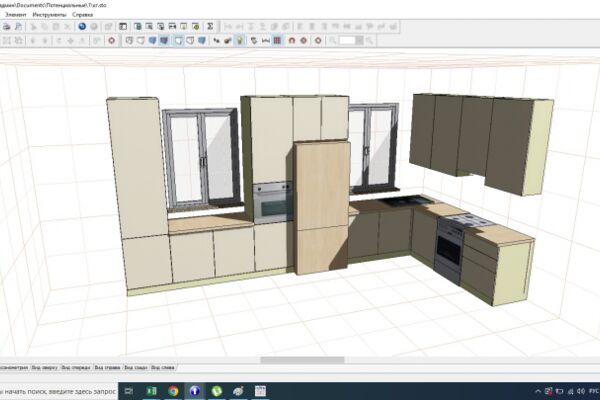Click the grey sphere toolbar icon
Image resolution: width=600 pixels, height=400 pixels.
coord(93,26)
